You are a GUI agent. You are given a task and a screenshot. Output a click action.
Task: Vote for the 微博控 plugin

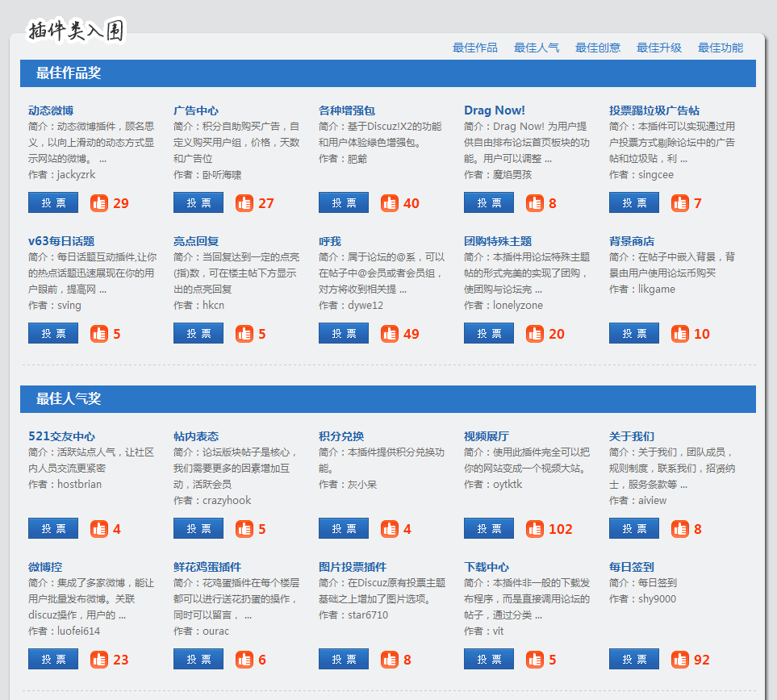coord(53,660)
